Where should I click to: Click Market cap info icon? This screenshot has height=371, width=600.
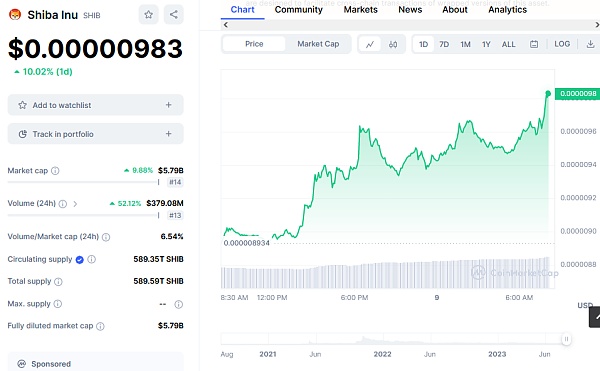55,171
